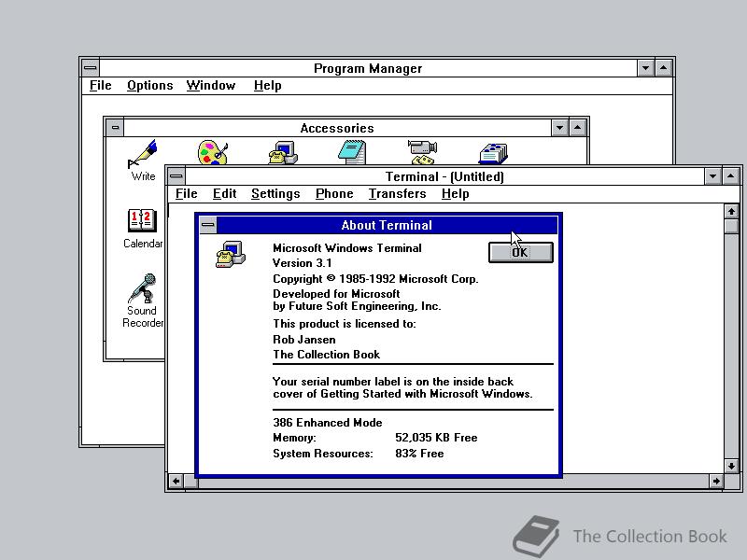Click the '52,035 KB Free' memory value
This screenshot has height=560, width=747.
436,438
